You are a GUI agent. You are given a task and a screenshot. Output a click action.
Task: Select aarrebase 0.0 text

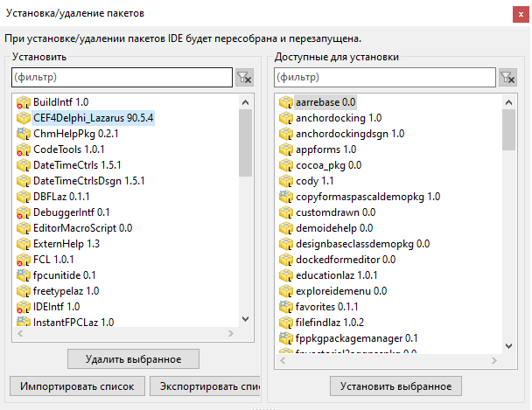[325, 102]
